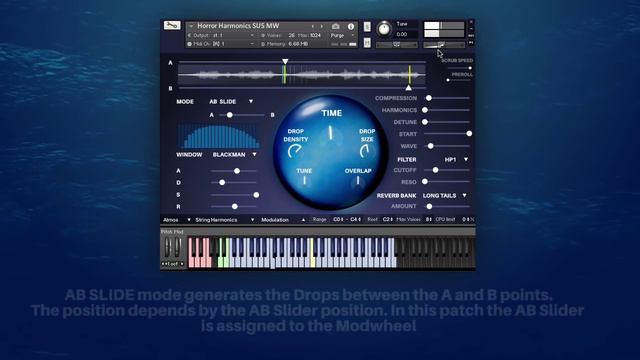This screenshot has width=640, height=360.
Task: Adjust the envelope A slider
Action: click(x=233, y=171)
